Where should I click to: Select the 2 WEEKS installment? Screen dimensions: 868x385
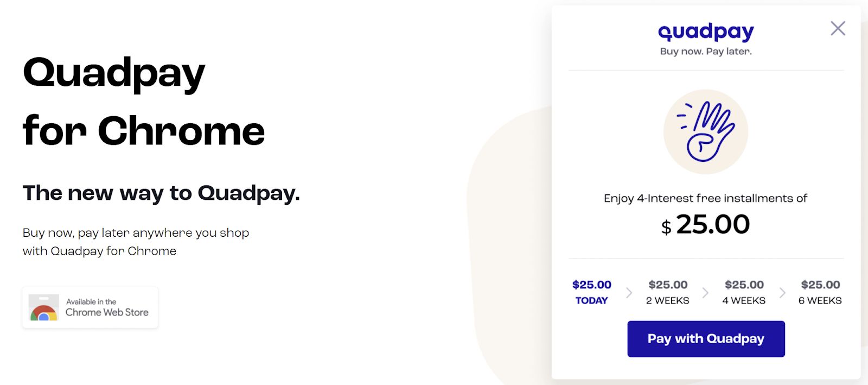pyautogui.click(x=668, y=292)
